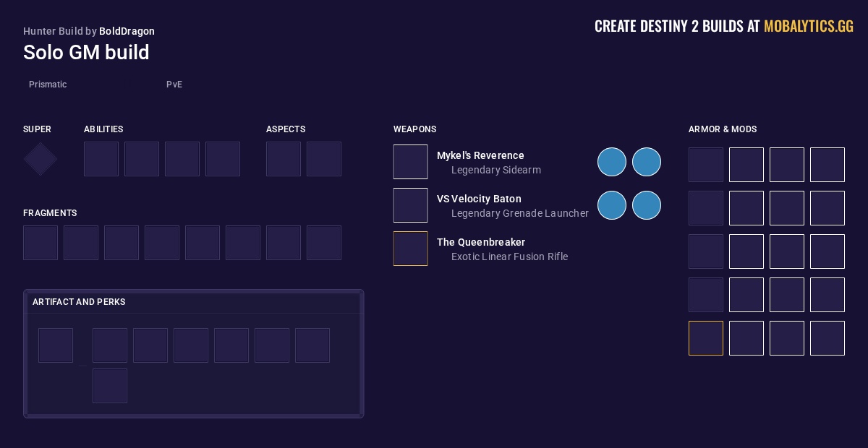View second perk circle beside VS Velocity Baton
This screenshot has width=868, height=448.
tap(647, 205)
